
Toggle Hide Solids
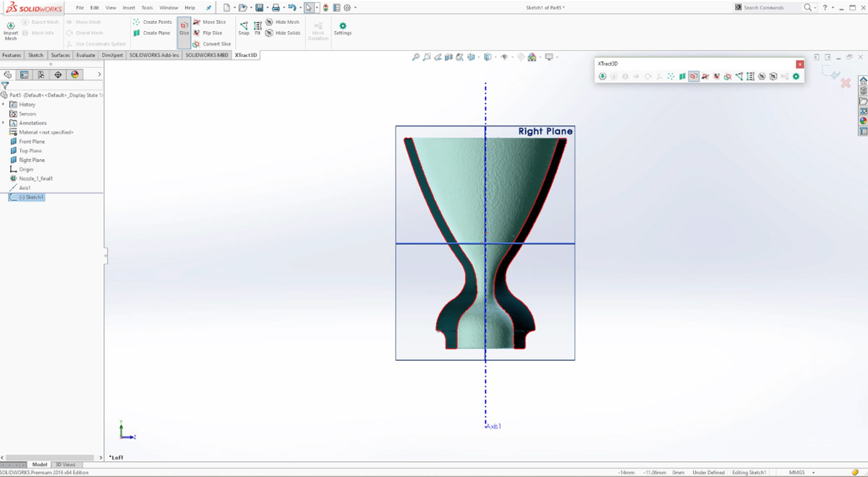pyautogui.click(x=282, y=33)
